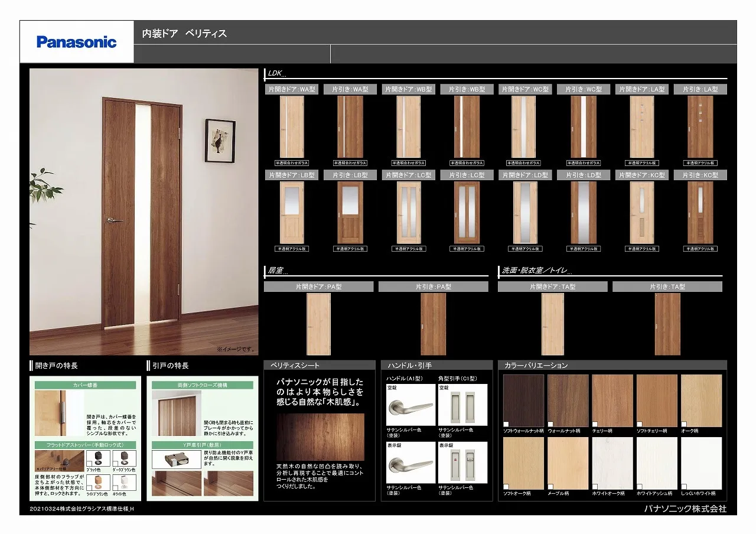Click the light brown door stopper image

coord(97,483)
